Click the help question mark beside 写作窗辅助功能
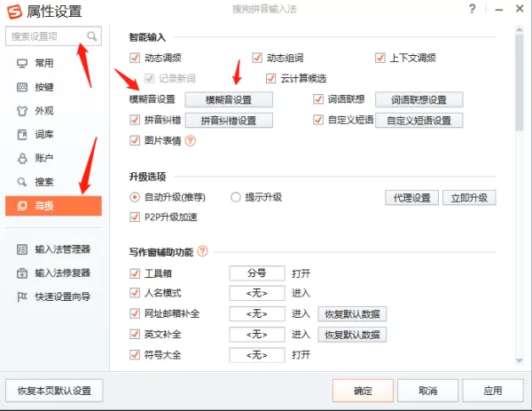 click(202, 251)
